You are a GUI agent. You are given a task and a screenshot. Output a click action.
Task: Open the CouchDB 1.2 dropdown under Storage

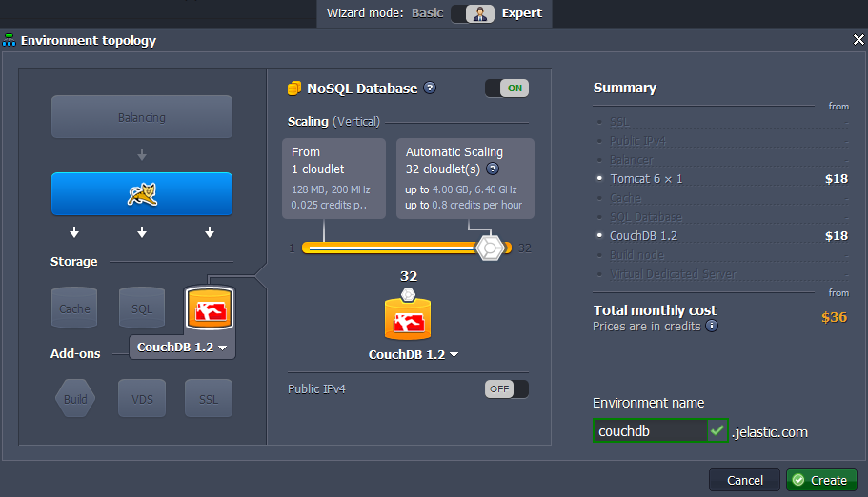[x=182, y=348]
